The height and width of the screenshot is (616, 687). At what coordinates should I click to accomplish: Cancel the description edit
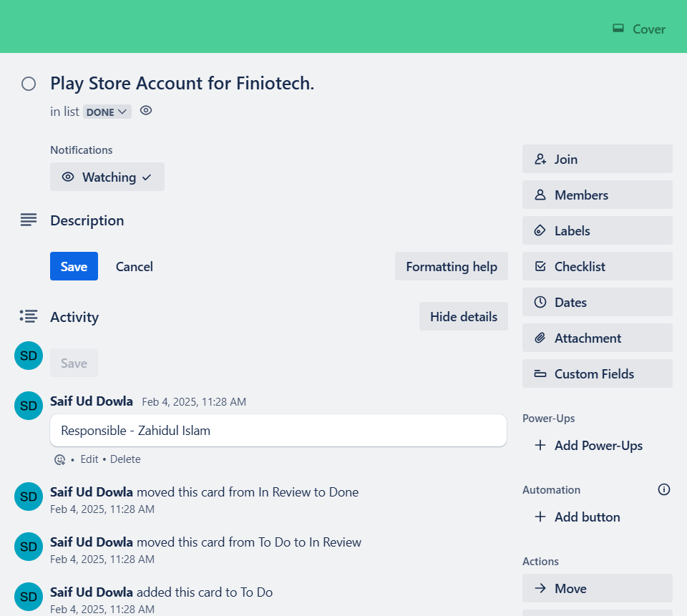pos(134,266)
